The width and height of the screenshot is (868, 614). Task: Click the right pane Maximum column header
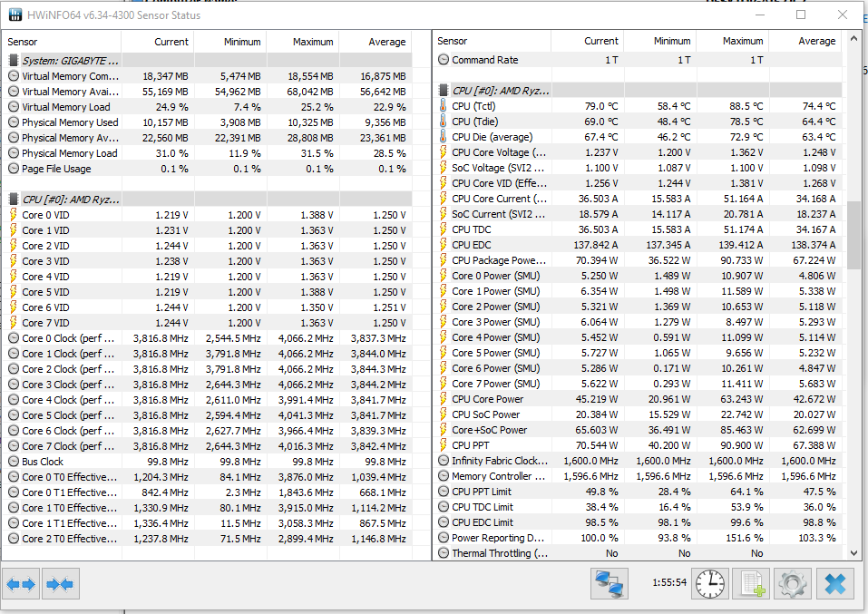[732, 41]
